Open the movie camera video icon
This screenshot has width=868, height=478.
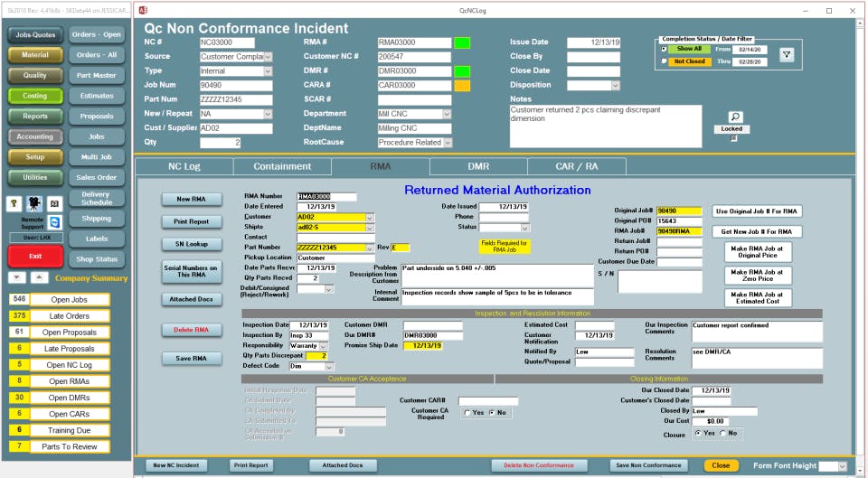[x=34, y=203]
